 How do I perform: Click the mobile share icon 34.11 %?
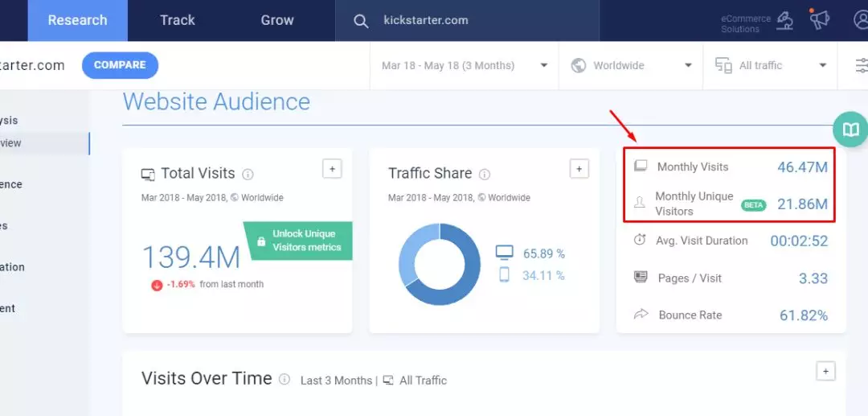pos(504,274)
